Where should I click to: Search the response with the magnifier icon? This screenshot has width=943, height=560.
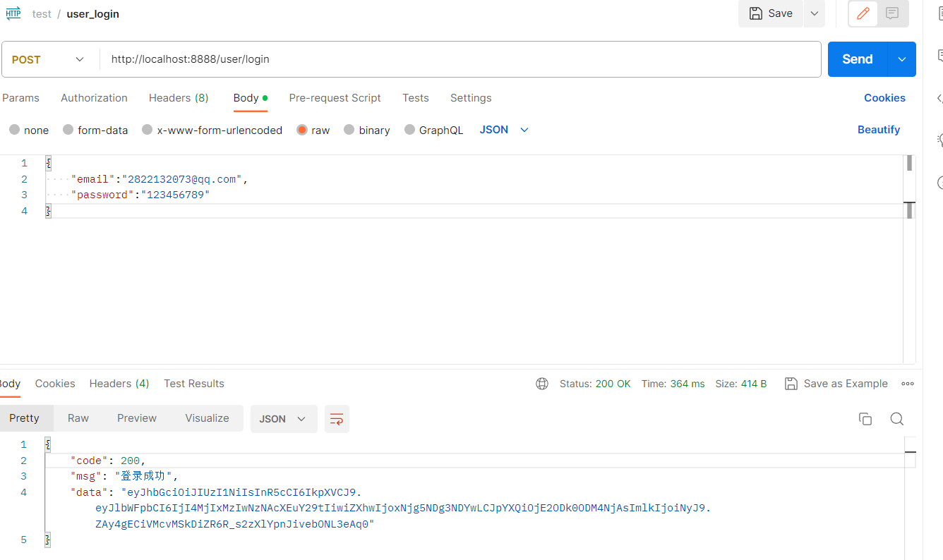(897, 419)
